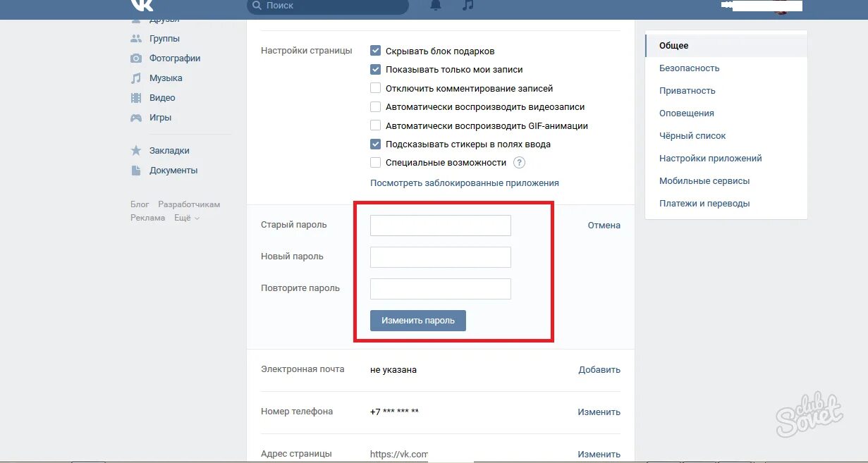Open the Оповещения settings tab
Viewport: 868px width, 463px height.
point(726,113)
